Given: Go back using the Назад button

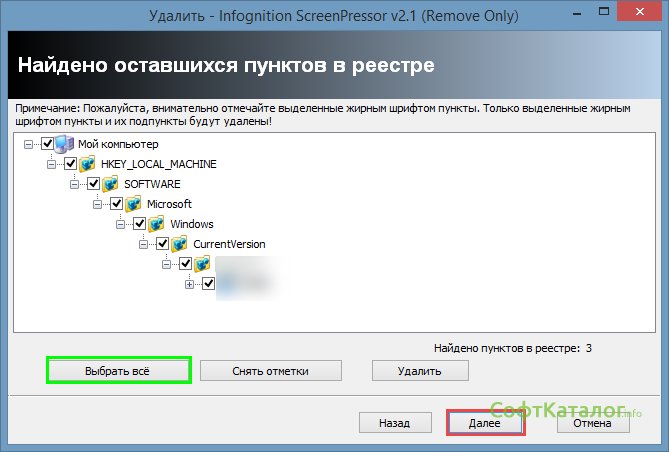Looking at the screenshot, I should [x=394, y=423].
